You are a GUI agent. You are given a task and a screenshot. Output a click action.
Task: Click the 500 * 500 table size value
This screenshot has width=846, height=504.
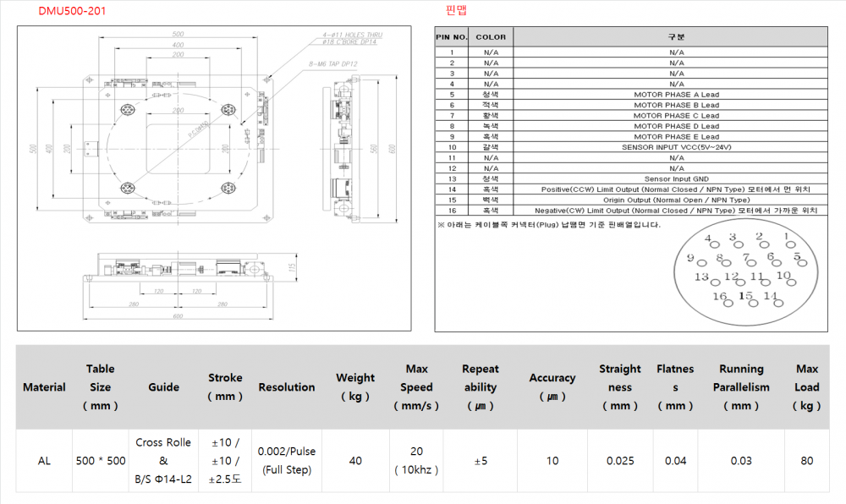(x=100, y=461)
